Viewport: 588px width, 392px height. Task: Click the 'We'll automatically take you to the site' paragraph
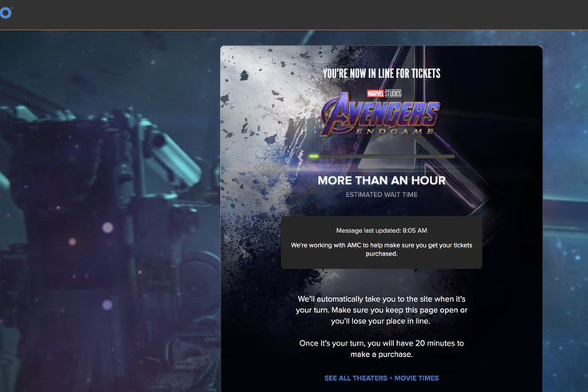[x=381, y=310]
